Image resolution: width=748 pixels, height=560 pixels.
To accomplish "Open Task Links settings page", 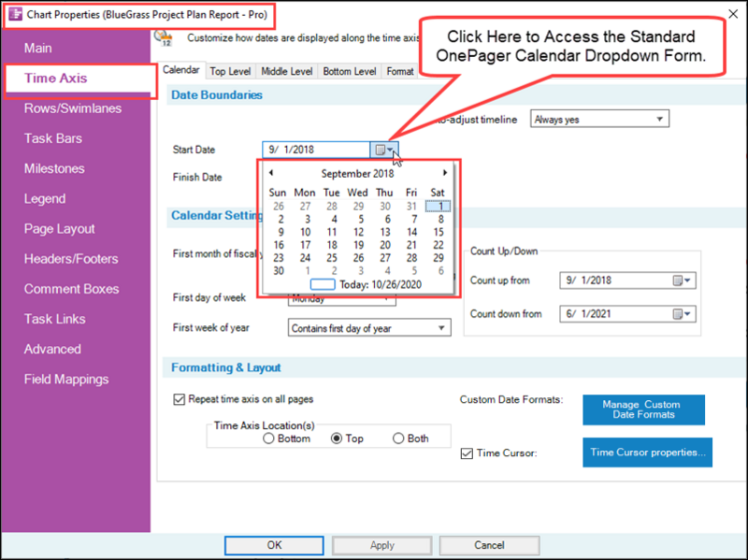I will 55,319.
